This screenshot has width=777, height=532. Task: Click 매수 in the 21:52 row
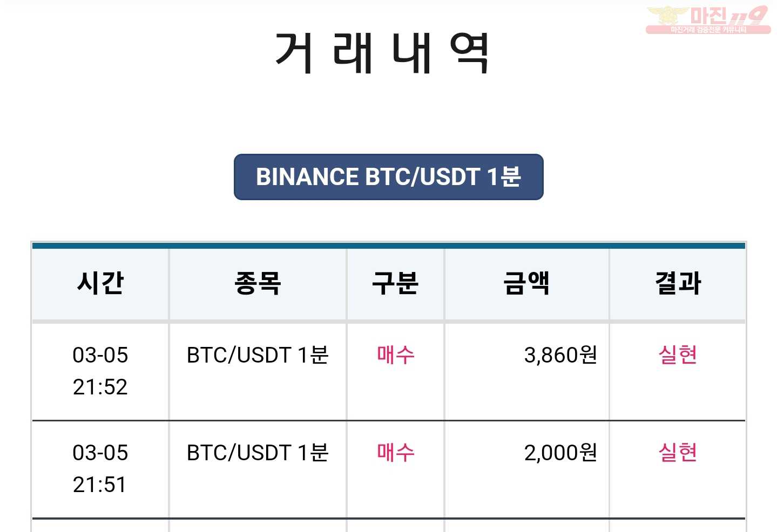point(396,355)
